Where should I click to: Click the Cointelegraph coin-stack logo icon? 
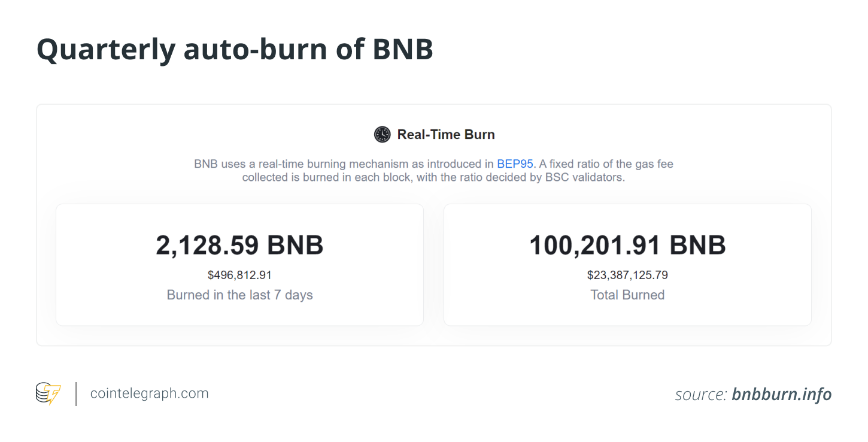[x=48, y=393]
